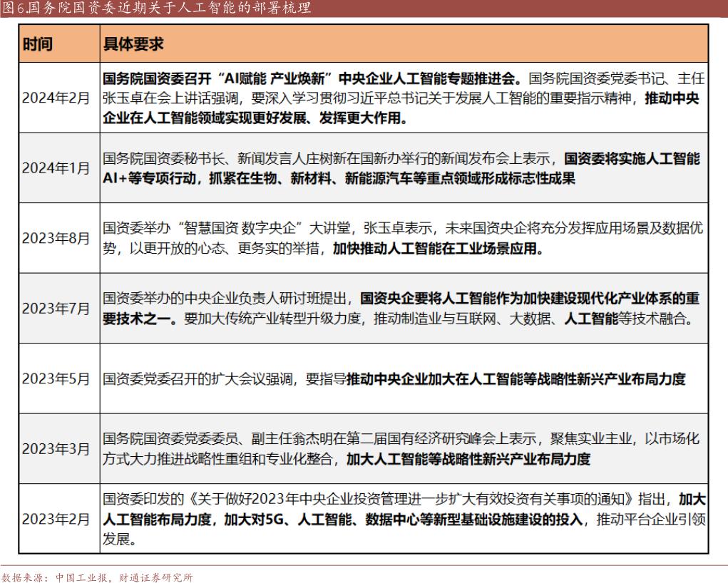Image resolution: width=728 pixels, height=583 pixels.
Task: Select the 2023年7月 date cell
Action: (56, 309)
